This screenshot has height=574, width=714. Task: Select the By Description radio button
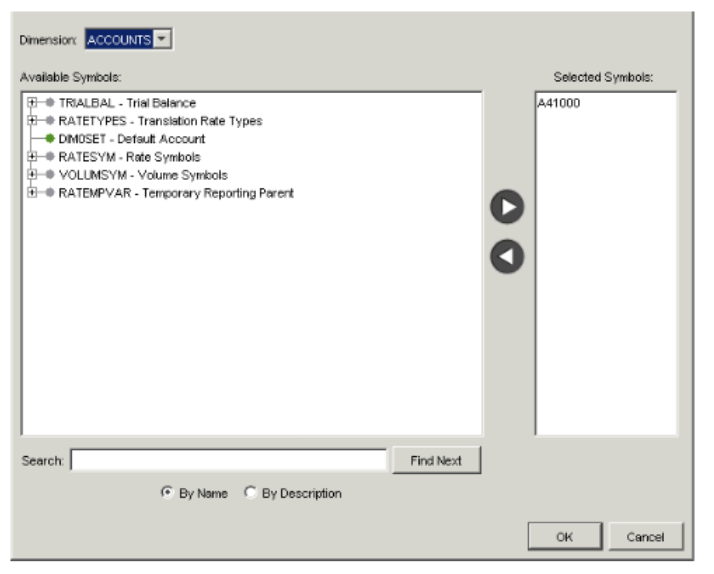pyautogui.click(x=251, y=494)
